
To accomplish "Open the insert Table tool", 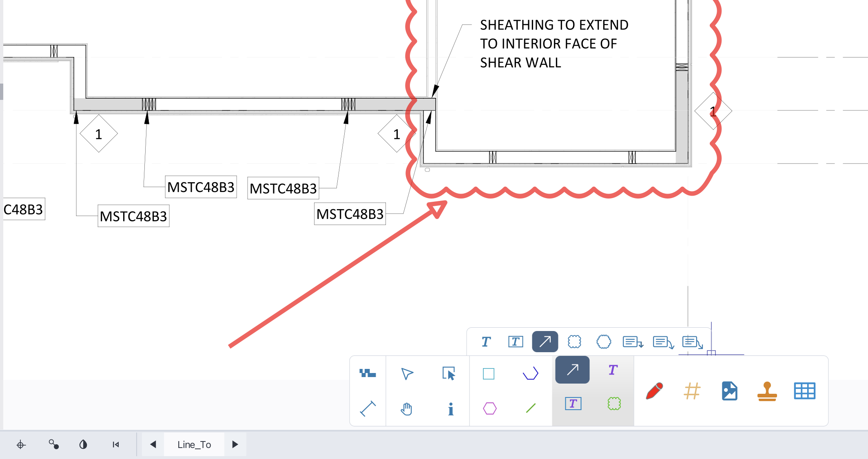I will coord(804,391).
